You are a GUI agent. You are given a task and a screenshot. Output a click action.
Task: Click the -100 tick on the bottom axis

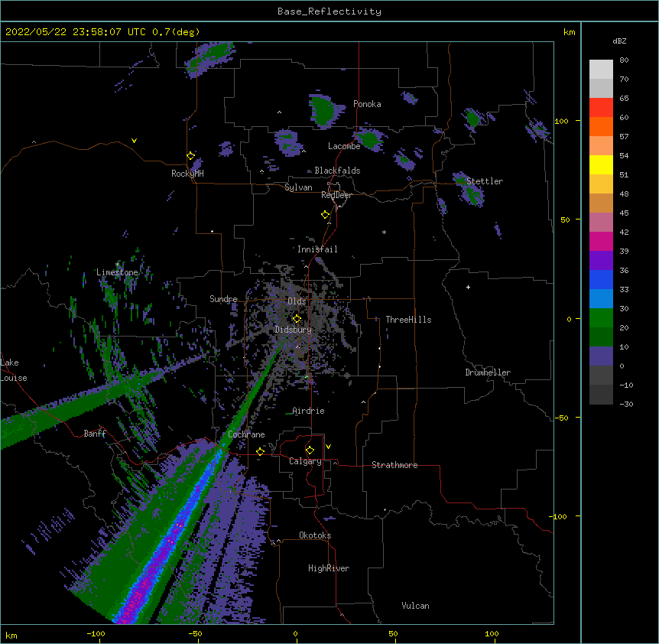click(96, 633)
